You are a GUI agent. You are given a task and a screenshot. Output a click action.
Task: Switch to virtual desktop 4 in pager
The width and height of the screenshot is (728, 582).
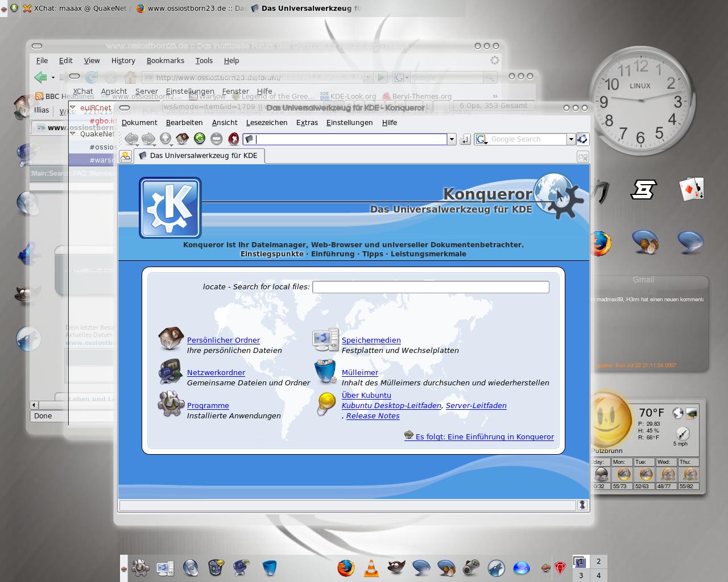598,575
